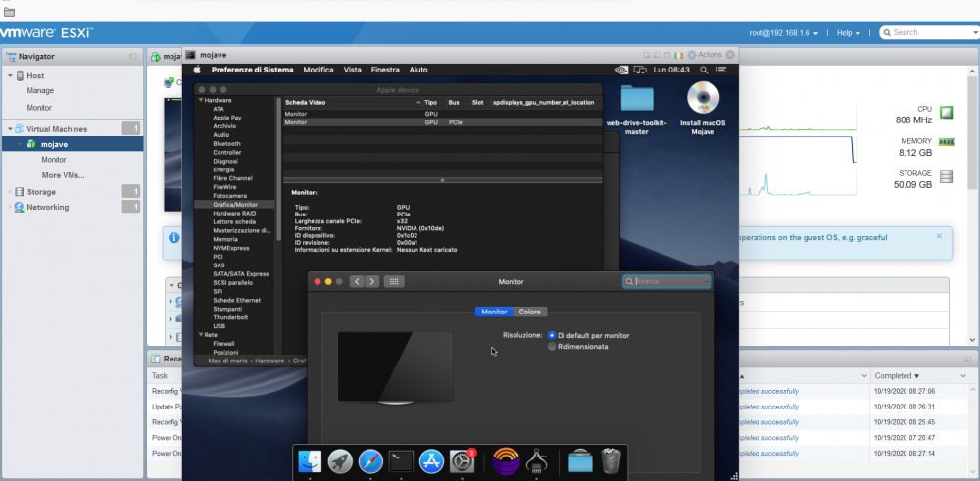Select Thunderbolt in hardware list

[x=229, y=317]
